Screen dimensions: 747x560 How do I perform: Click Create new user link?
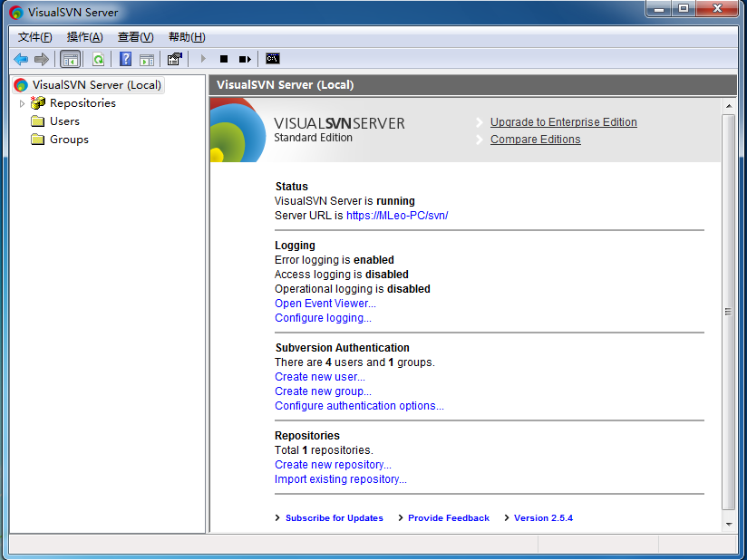tap(320, 377)
